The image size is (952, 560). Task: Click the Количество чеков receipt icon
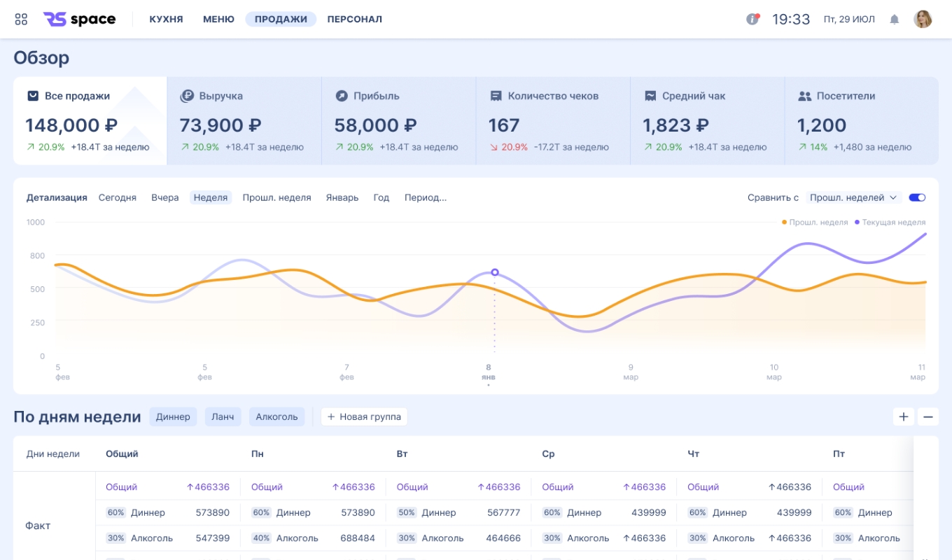pyautogui.click(x=496, y=96)
